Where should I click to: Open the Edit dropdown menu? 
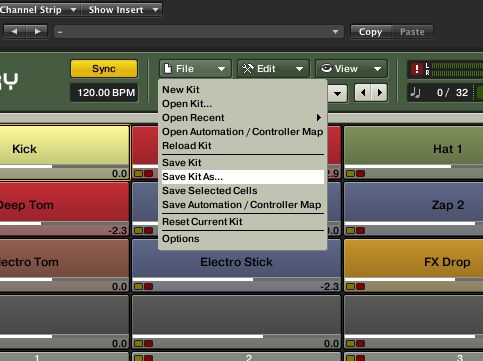coord(273,69)
